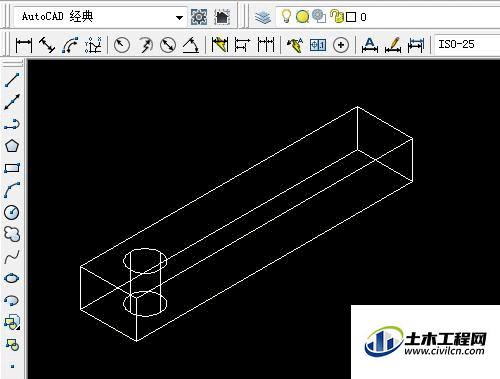Screen dimensions: 500x379
Task: Select the Spline tool
Action: 12,256
